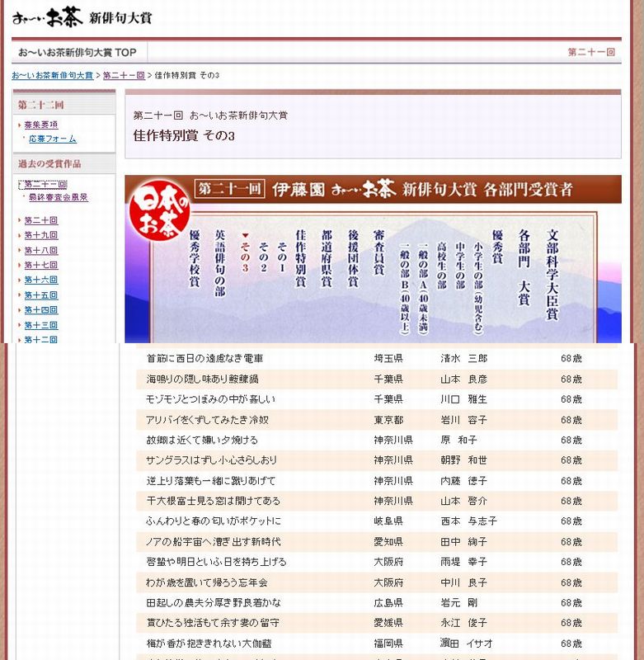Click haiku モゾモゾとつぼみの中が騒しい
Viewport: 644px width, 660px height.
[x=211, y=398]
